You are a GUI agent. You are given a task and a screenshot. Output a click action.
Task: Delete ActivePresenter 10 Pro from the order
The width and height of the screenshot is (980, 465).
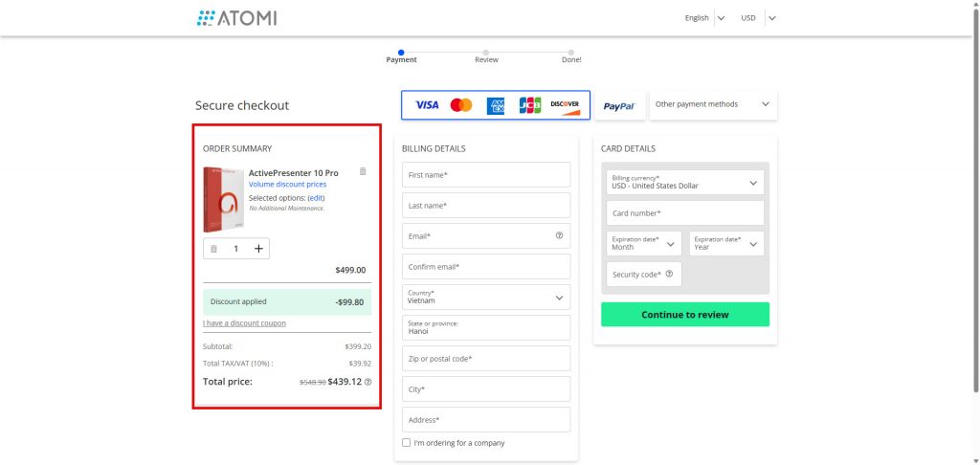pos(363,171)
